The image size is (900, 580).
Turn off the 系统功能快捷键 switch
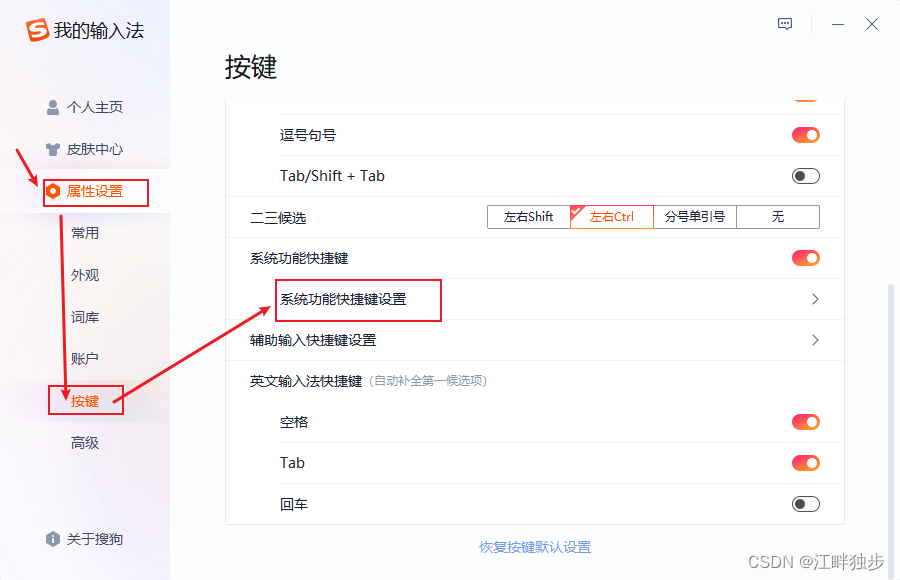coord(806,257)
